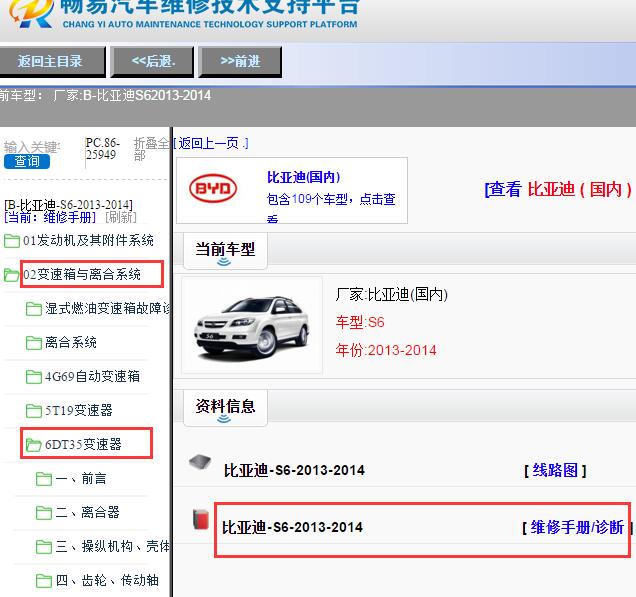The height and width of the screenshot is (597, 636).
Task: Open the 维修手册/诊断 link
Action: pyautogui.click(x=577, y=528)
